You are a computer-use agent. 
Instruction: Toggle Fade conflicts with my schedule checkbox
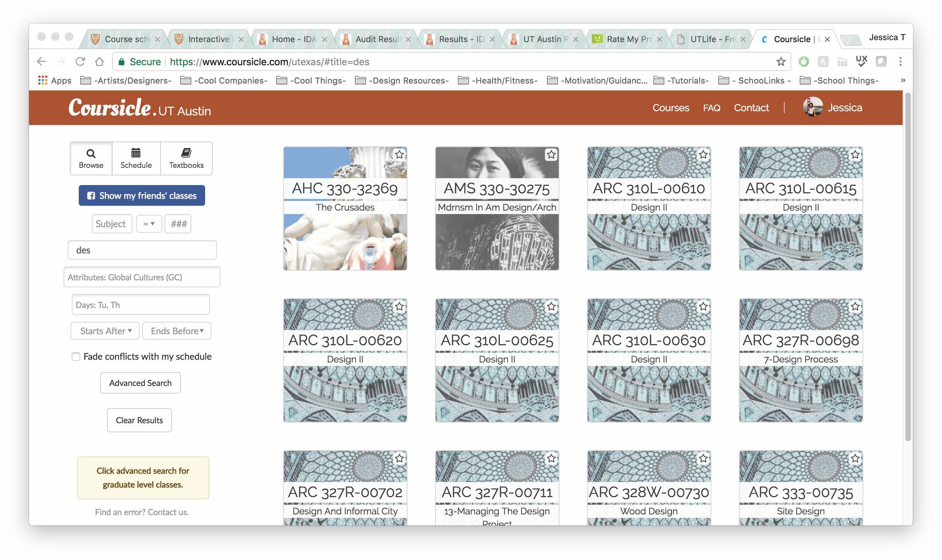click(76, 357)
